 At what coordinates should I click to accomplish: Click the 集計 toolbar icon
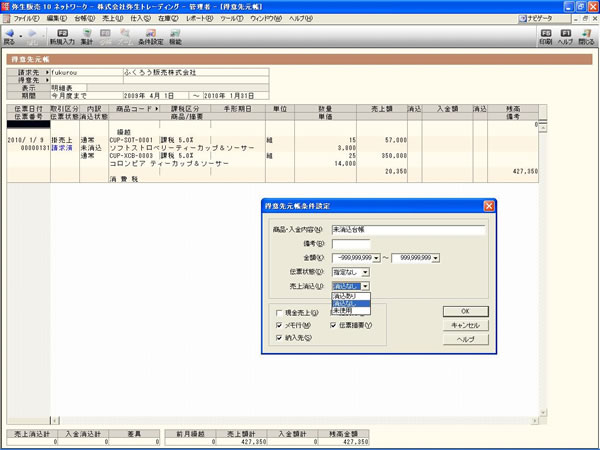pyautogui.click(x=87, y=33)
